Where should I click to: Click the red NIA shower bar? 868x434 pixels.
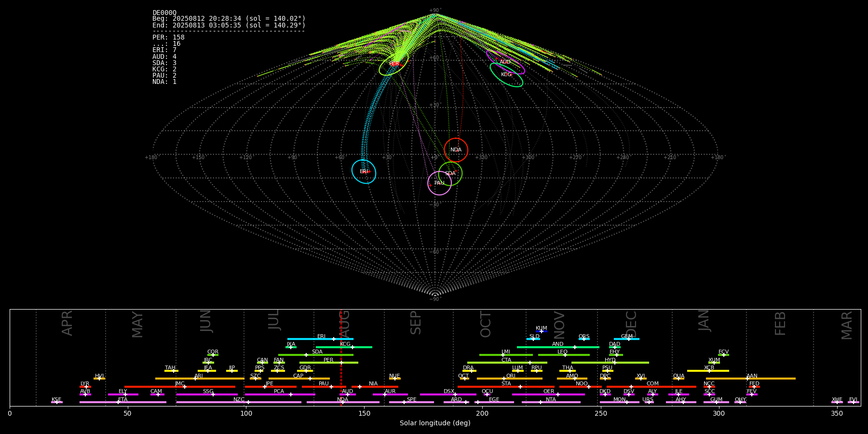(x=375, y=386)
